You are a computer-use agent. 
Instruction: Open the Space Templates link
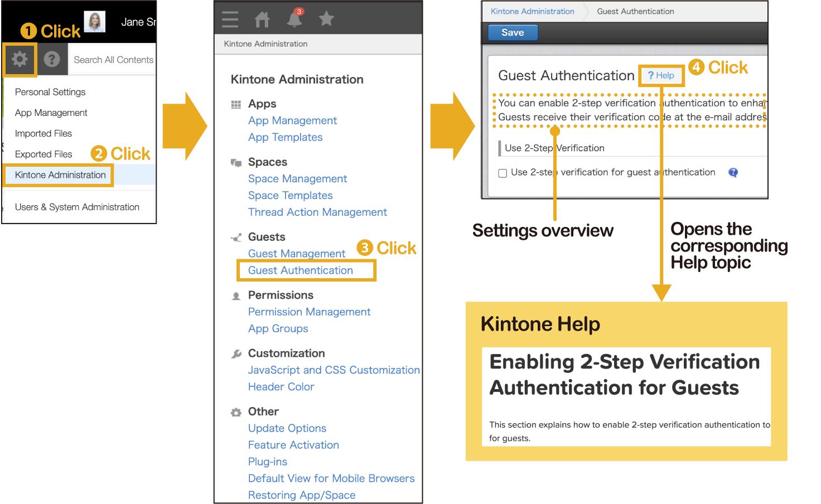pos(290,196)
